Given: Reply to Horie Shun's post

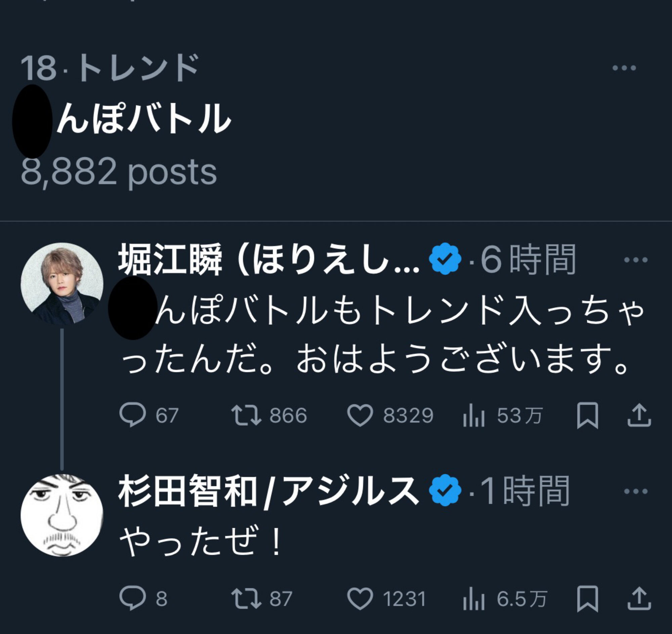Looking at the screenshot, I should point(133,415).
